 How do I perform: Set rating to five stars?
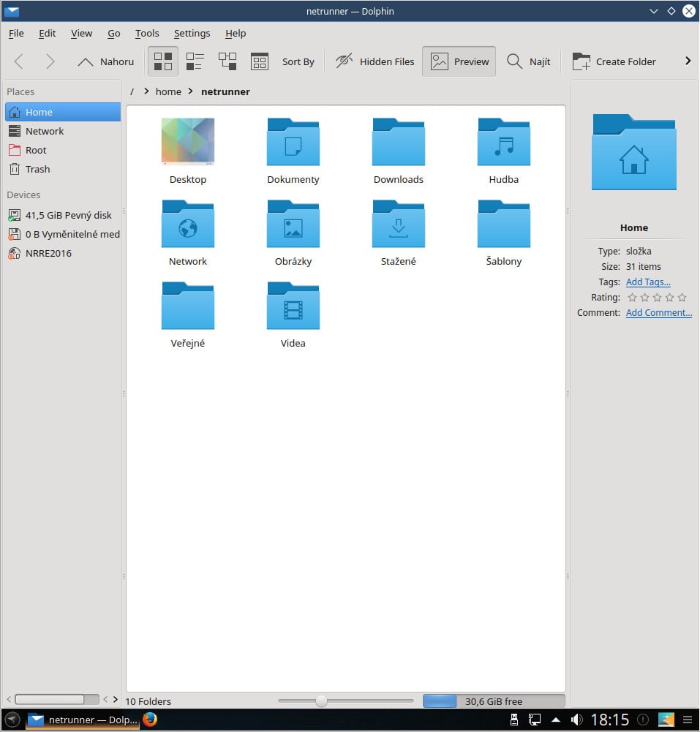pos(682,298)
